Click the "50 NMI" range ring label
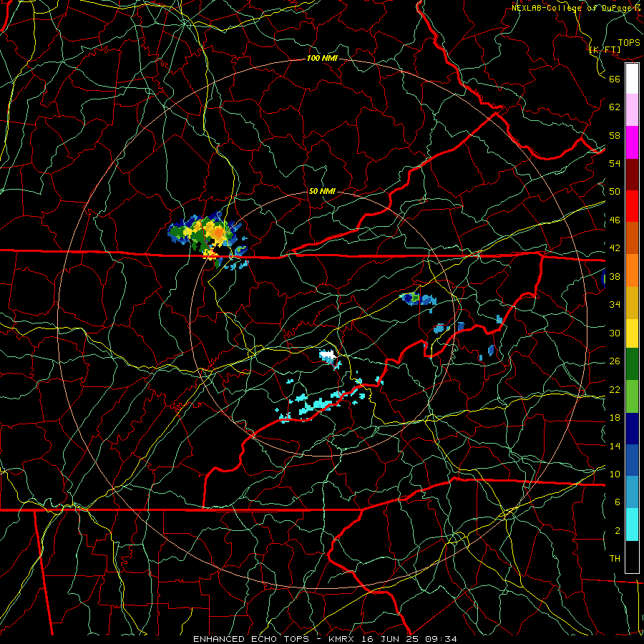 pyautogui.click(x=321, y=191)
